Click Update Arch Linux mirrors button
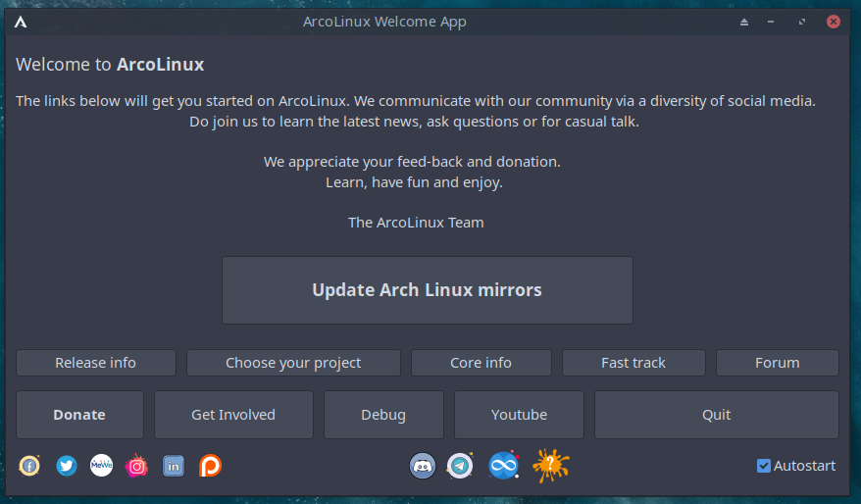861x504 pixels. [428, 290]
